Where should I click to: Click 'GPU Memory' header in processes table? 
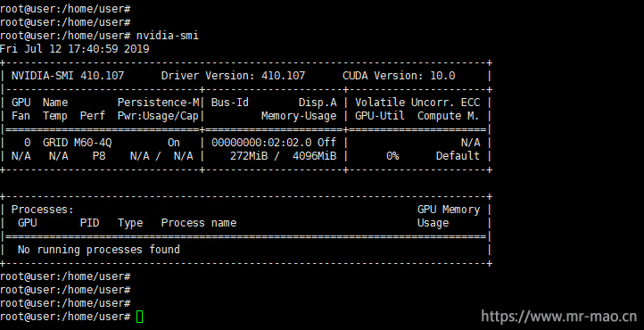pos(449,210)
